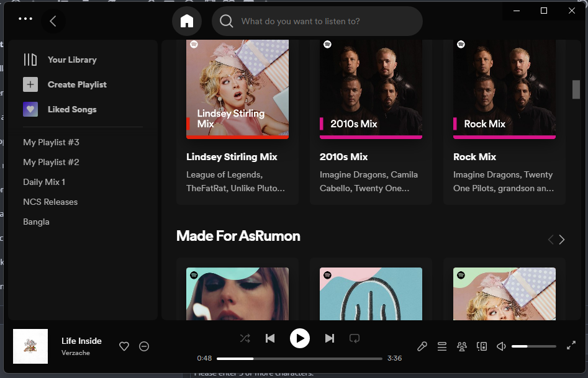This screenshot has height=378, width=588.
Task: Click the 'Life Inside' song title
Action: [81, 341]
